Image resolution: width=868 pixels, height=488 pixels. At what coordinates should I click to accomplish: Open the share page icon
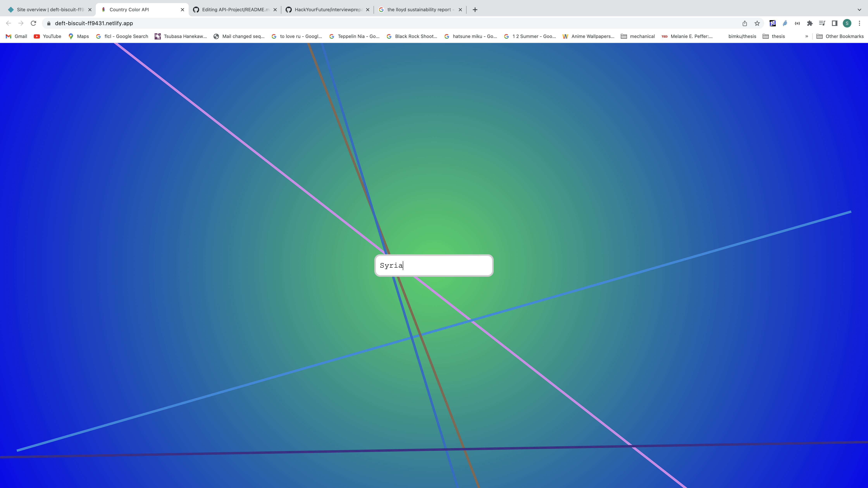pyautogui.click(x=744, y=23)
